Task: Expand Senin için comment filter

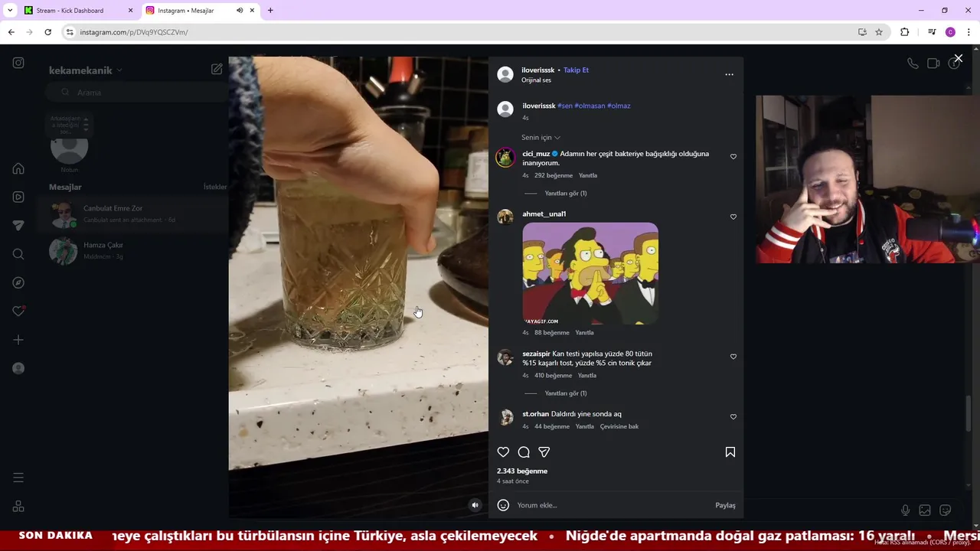Action: [x=541, y=138]
